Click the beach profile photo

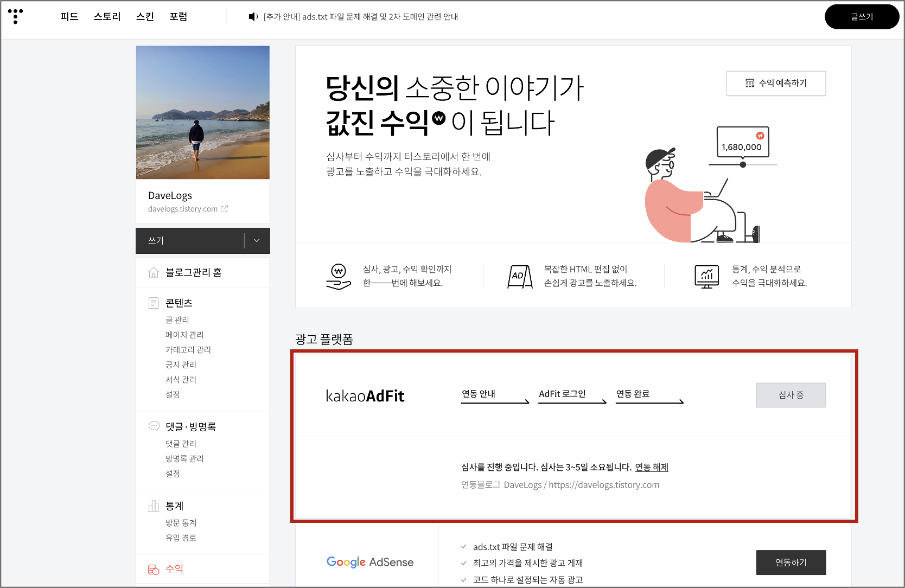pyautogui.click(x=203, y=112)
